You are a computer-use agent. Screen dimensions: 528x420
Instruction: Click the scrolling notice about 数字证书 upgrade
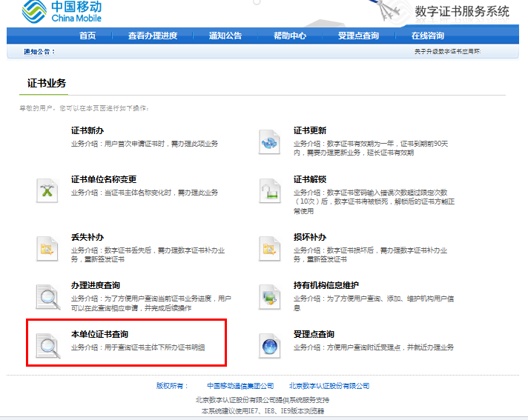click(x=447, y=52)
